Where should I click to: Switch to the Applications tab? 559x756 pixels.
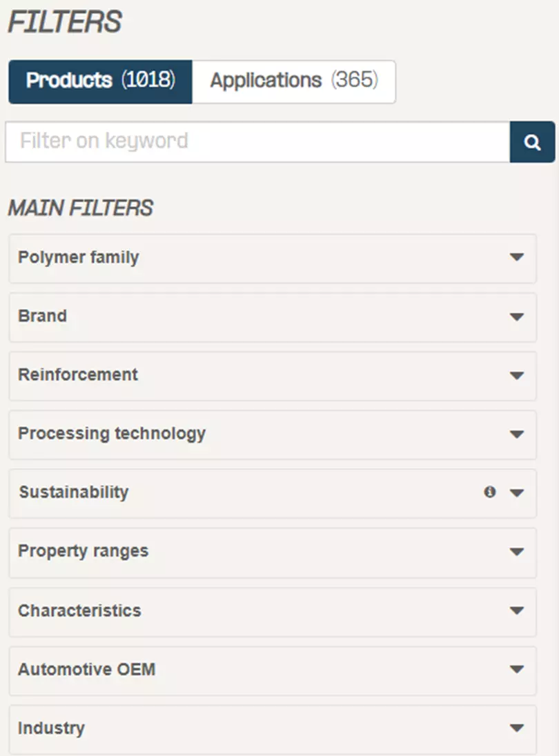293,81
